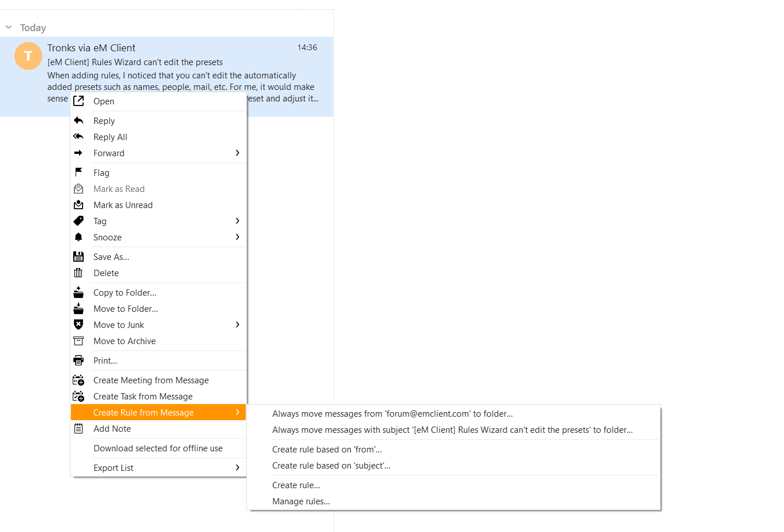Choose Copy to Folder... entry
Viewport: 784px width, 532px height.
click(158, 293)
